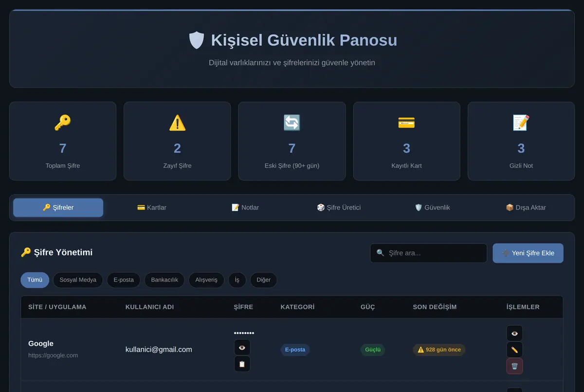Image resolution: width=584 pixels, height=392 pixels.
Task: Click the Güçlü strength badge
Action: [x=373, y=350]
